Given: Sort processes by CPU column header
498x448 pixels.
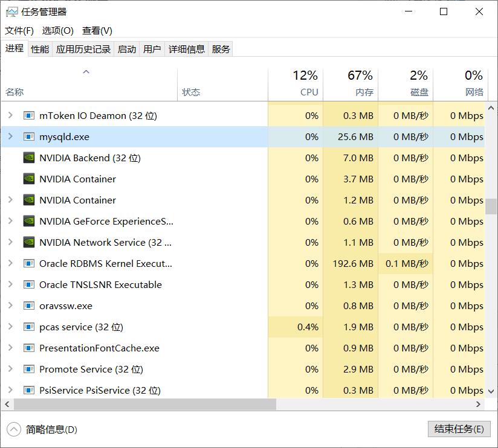Looking at the screenshot, I should click(x=296, y=85).
